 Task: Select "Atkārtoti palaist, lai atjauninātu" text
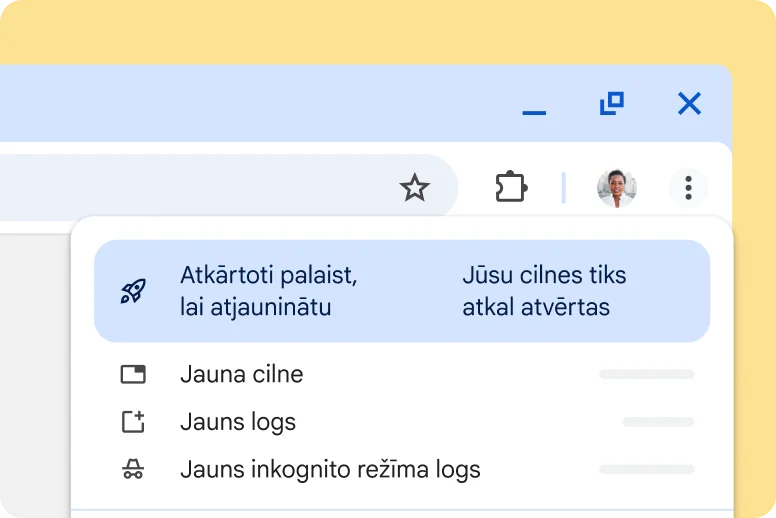[x=268, y=291]
